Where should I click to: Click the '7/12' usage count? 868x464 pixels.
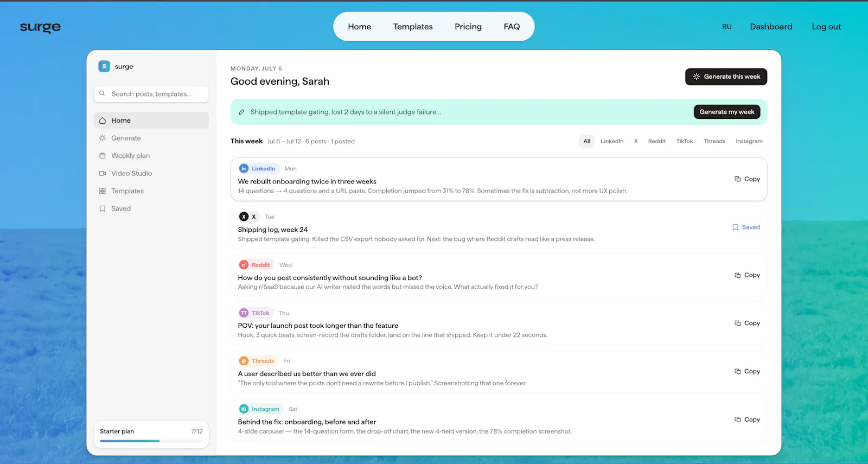pos(197,431)
